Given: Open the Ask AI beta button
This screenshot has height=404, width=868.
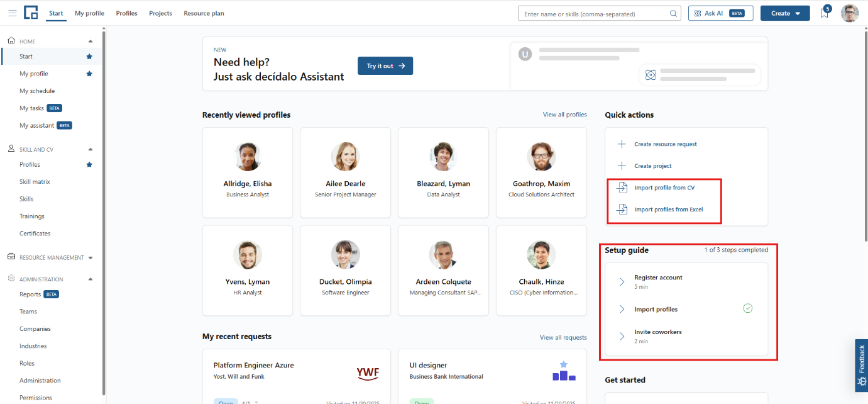Looking at the screenshot, I should pyautogui.click(x=720, y=13).
